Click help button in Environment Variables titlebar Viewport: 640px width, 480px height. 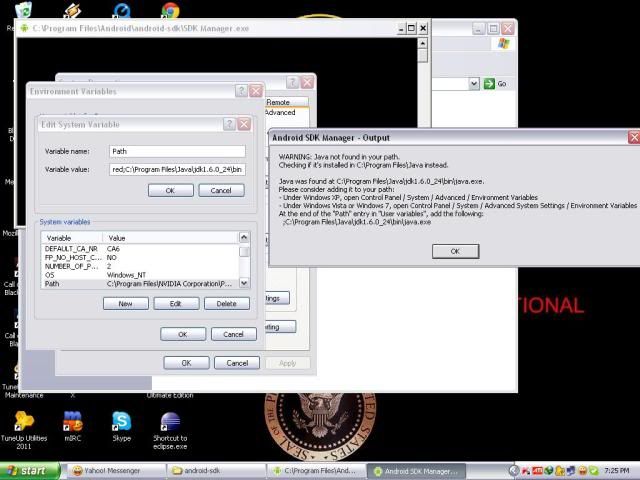pyautogui.click(x=241, y=91)
